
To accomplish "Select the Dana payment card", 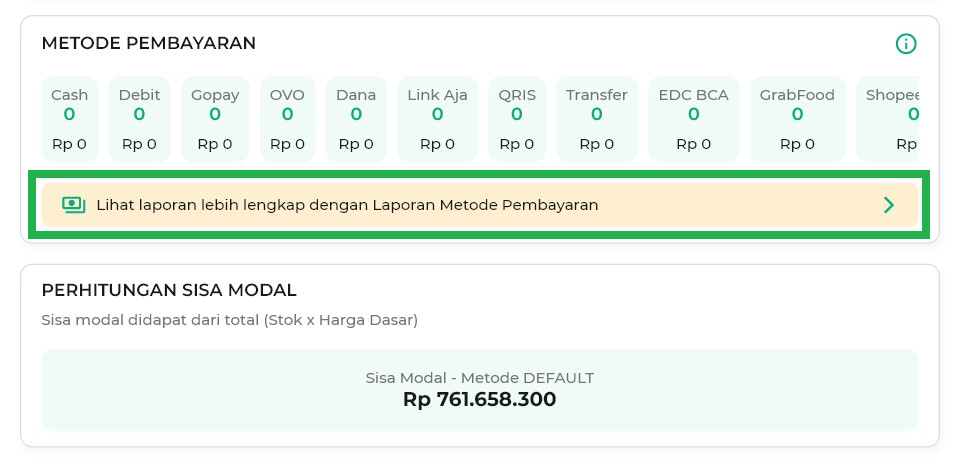I will pyautogui.click(x=356, y=119).
